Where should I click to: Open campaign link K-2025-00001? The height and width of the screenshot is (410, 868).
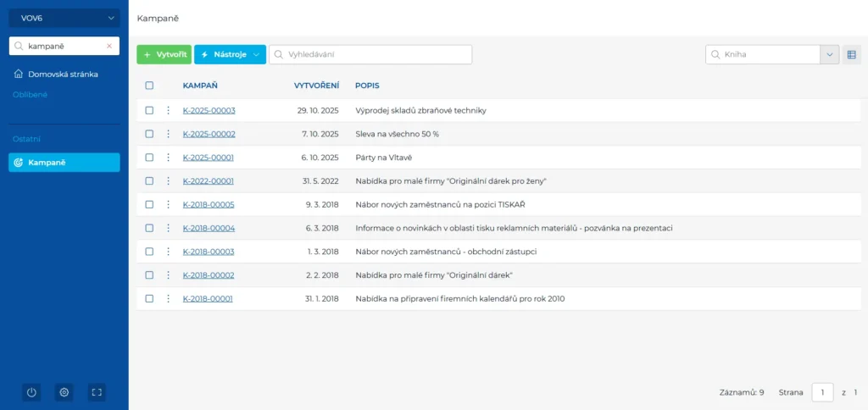pyautogui.click(x=209, y=158)
